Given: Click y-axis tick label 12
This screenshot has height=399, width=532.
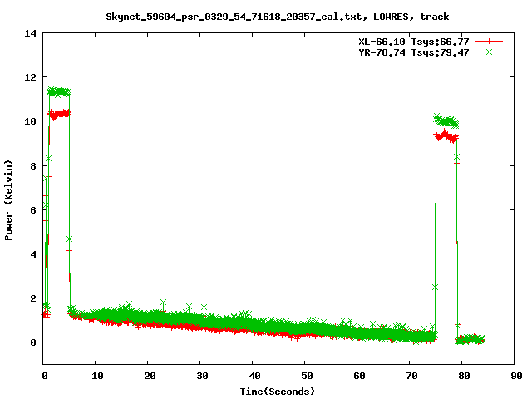Looking at the screenshot, I should [x=31, y=77].
